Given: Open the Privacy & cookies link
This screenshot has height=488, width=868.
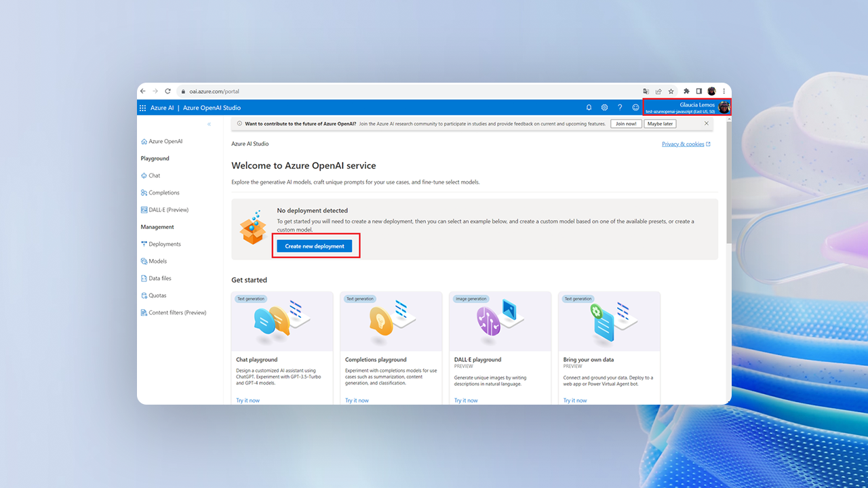Looking at the screenshot, I should [686, 144].
